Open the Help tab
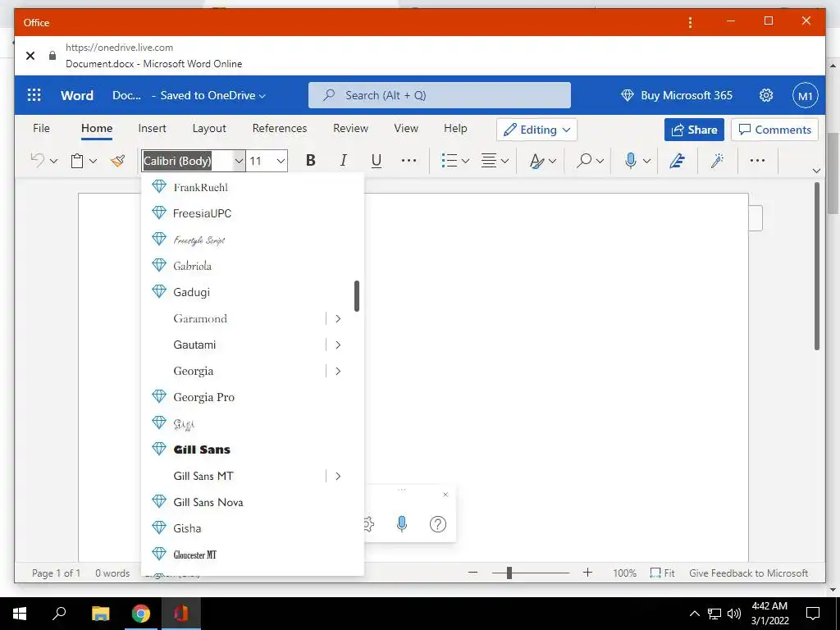 [455, 128]
